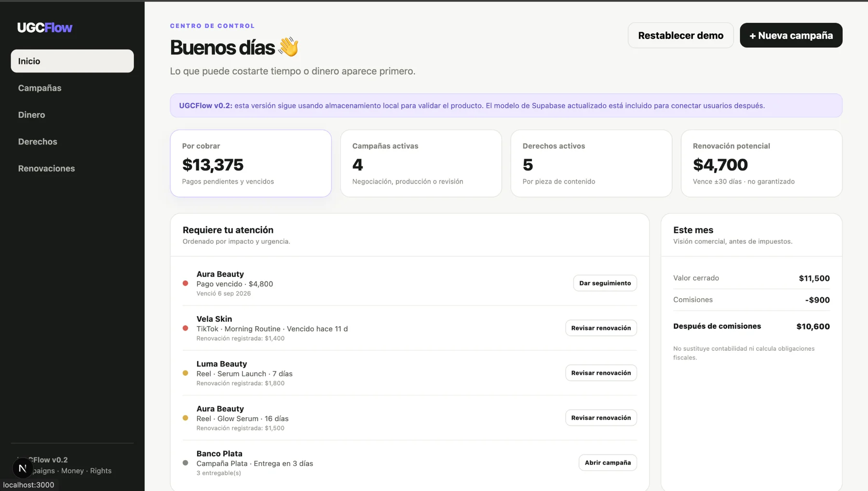
Task: Open Campañas in the sidebar
Action: coord(72,88)
